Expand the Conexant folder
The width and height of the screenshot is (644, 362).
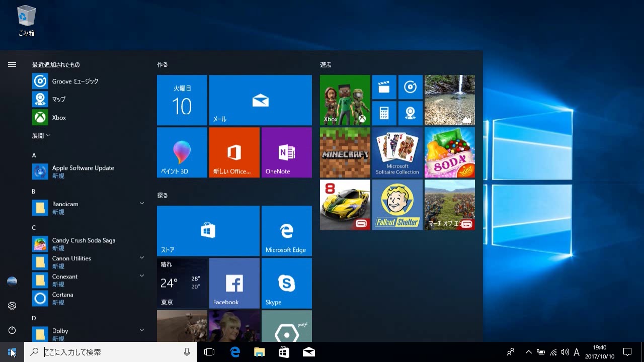point(142,276)
